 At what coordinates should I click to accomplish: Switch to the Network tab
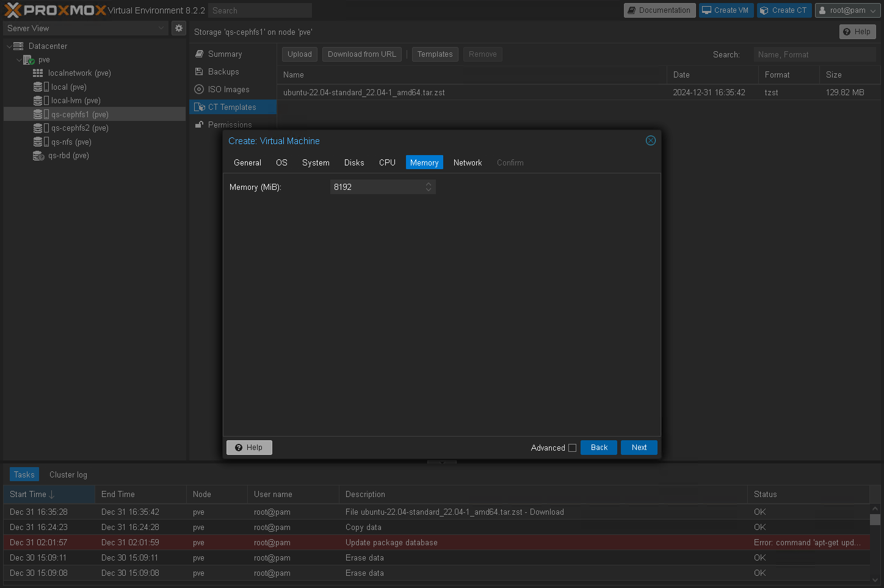(467, 162)
